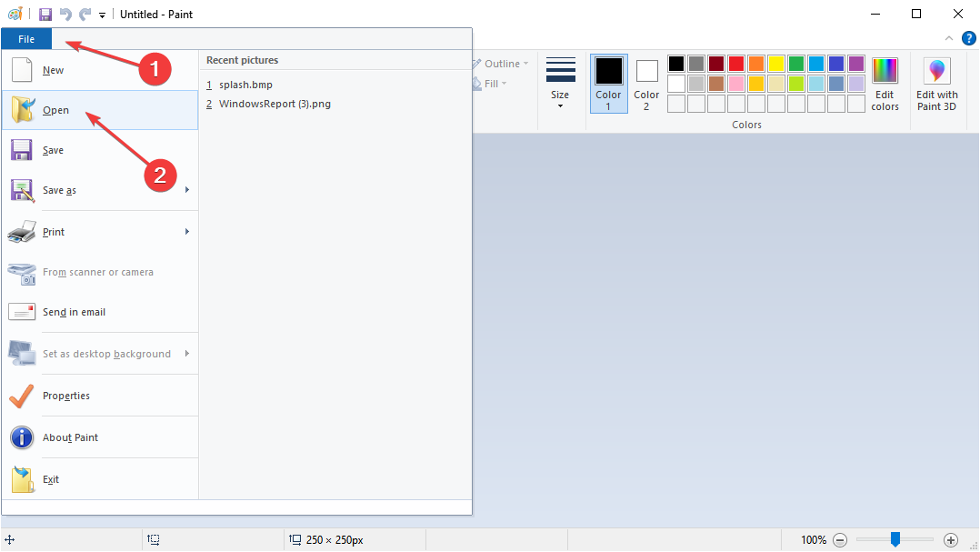Pick the purple color swatch
This screenshot has height=552, width=980.
coord(856,64)
